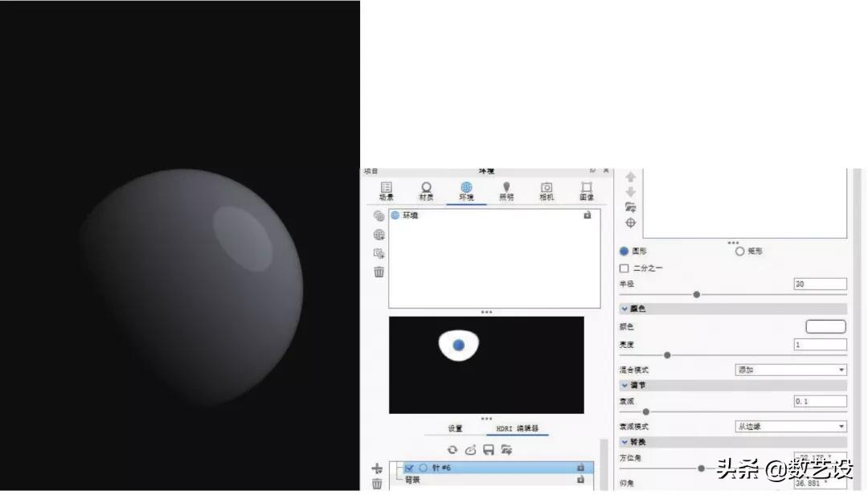
Task: Click the save HDRI icon in the editor
Action: point(488,449)
